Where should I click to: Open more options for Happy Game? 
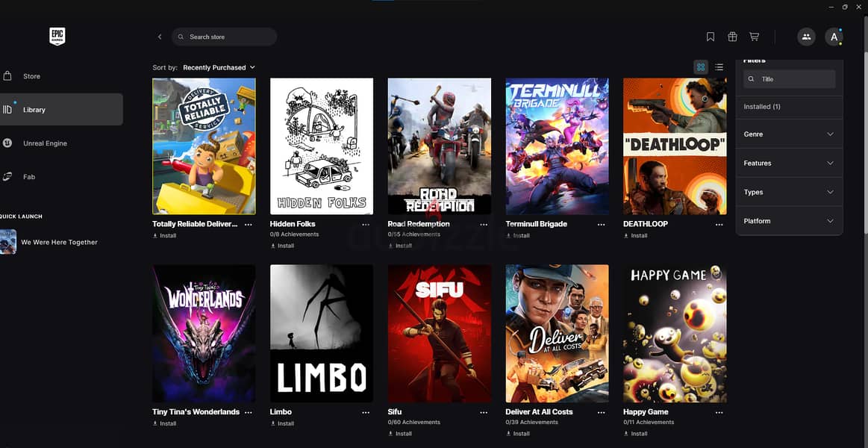pyautogui.click(x=719, y=412)
